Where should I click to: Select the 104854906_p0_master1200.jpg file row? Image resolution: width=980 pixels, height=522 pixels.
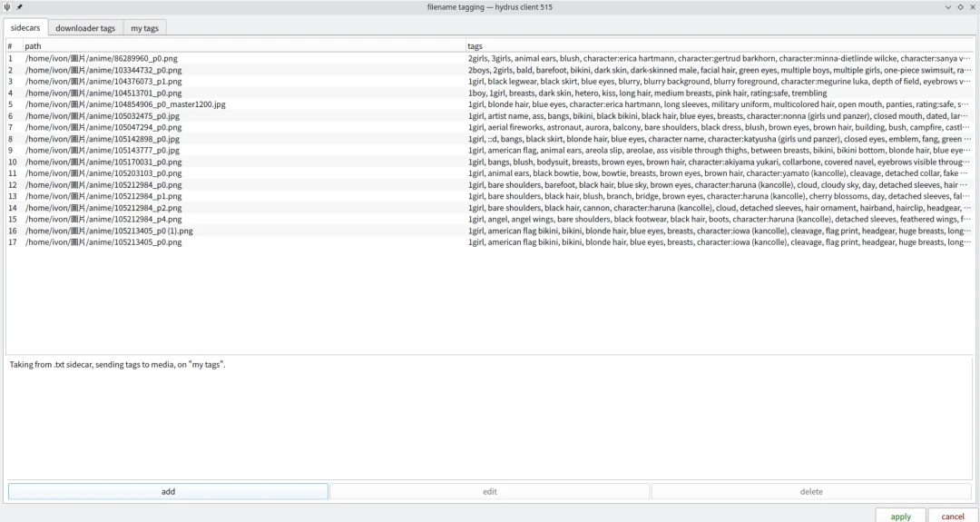(x=125, y=104)
